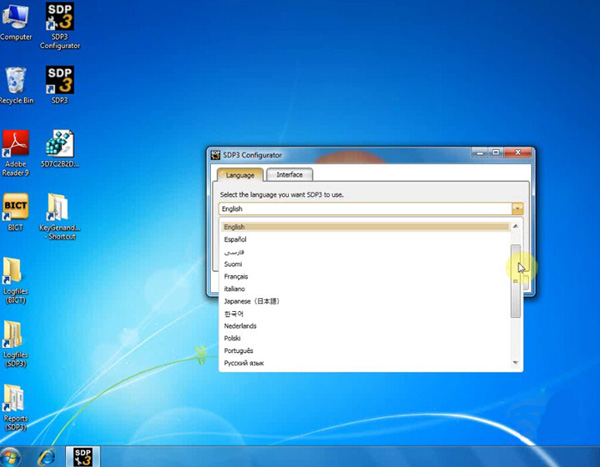Screen dimensions: 600x467
Task: Click the SDP3 Configurator title bar icon
Action: click(x=215, y=155)
